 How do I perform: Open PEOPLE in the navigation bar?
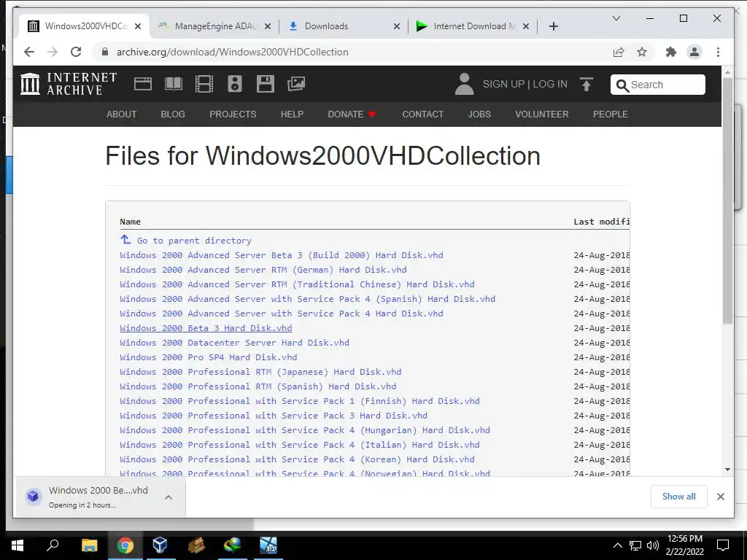611,114
